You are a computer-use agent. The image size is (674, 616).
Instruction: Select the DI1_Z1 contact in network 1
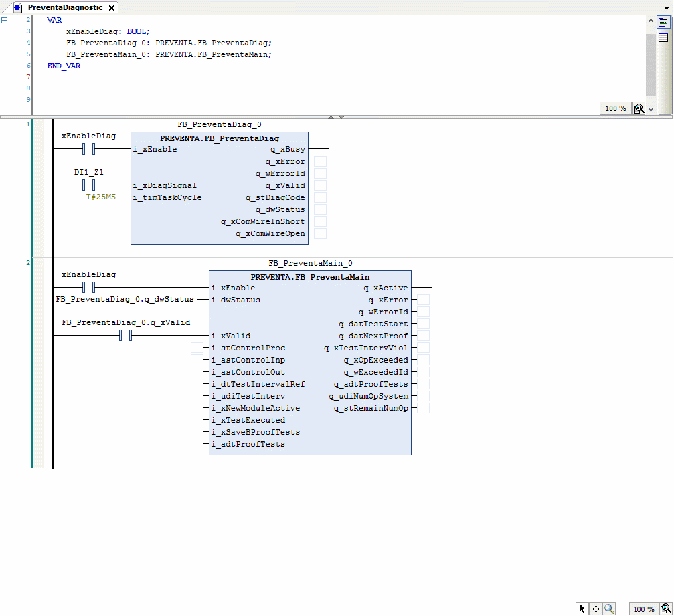point(89,185)
